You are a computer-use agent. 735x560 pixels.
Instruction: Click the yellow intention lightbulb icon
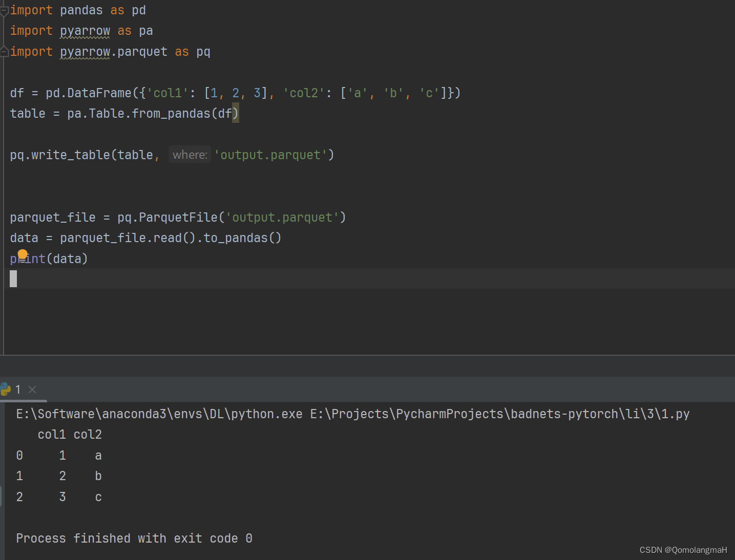click(23, 254)
